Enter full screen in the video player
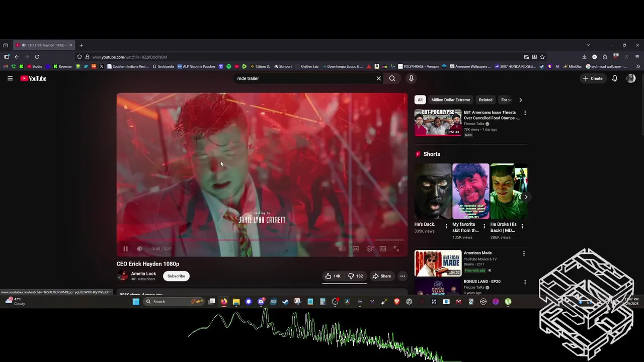This screenshot has height=362, width=644. [x=396, y=248]
